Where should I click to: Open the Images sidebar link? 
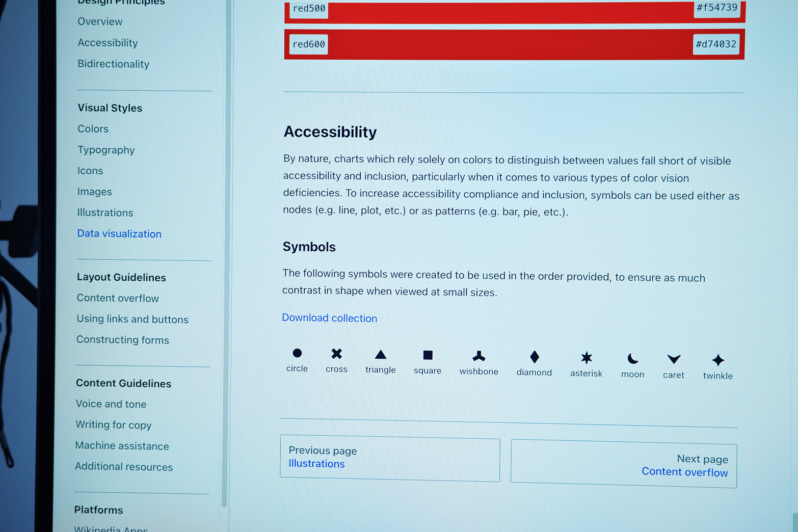[x=94, y=192]
